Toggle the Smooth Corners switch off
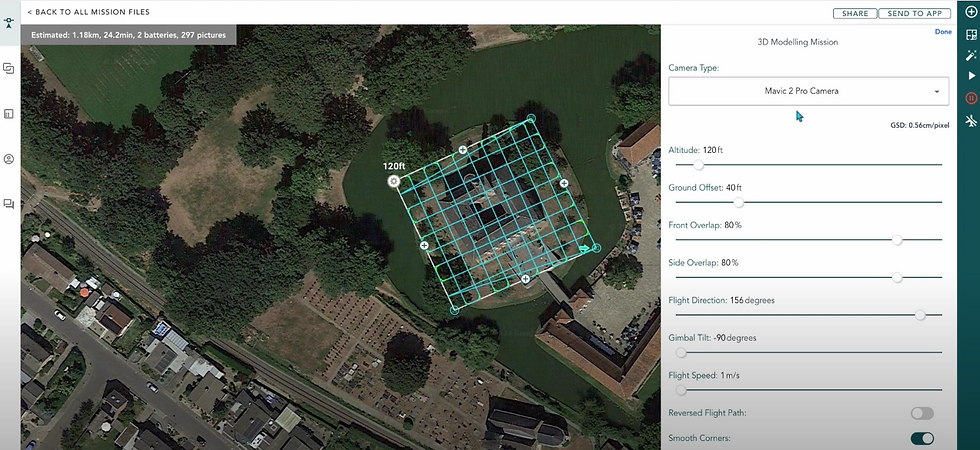Image resolution: width=980 pixels, height=450 pixels. pyautogui.click(x=922, y=438)
